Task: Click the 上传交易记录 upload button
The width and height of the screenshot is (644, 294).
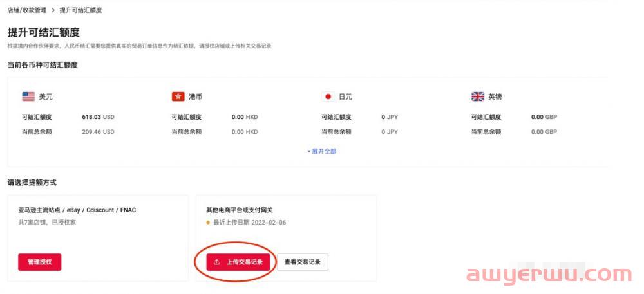Action: [238, 262]
